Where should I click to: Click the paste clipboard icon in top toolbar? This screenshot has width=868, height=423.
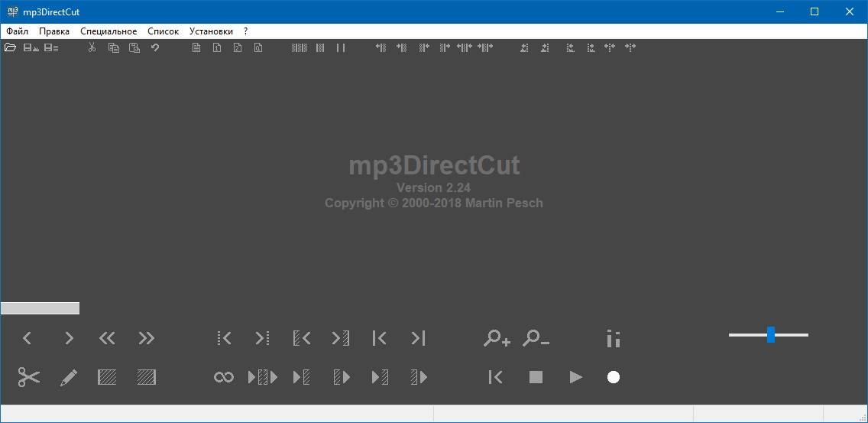coord(134,47)
